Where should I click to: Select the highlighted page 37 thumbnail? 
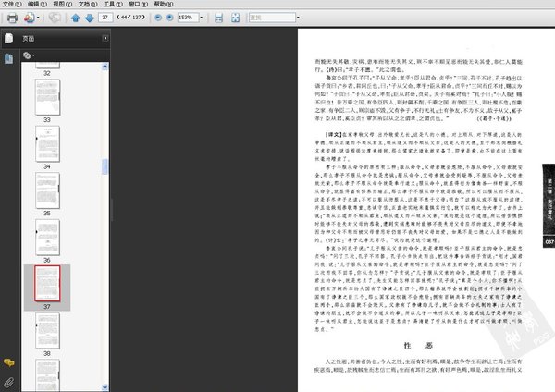(x=47, y=284)
